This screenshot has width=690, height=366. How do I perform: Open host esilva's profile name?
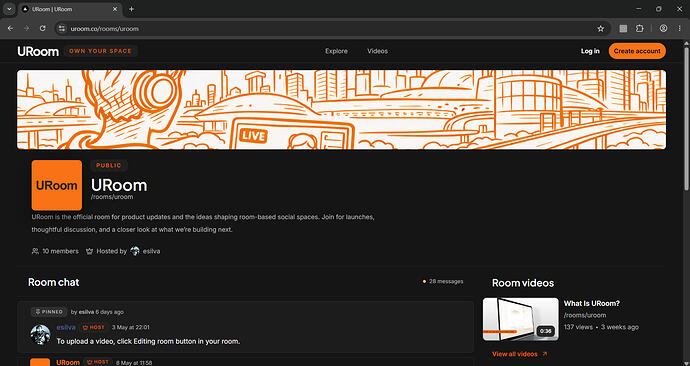click(x=151, y=251)
